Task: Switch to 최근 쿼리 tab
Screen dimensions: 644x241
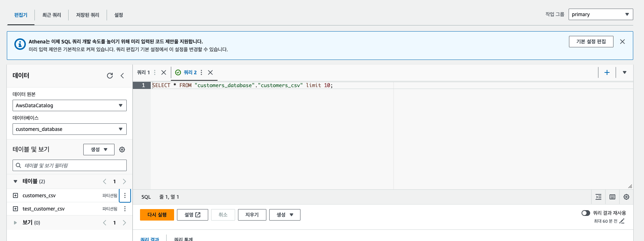Action: 52,15
